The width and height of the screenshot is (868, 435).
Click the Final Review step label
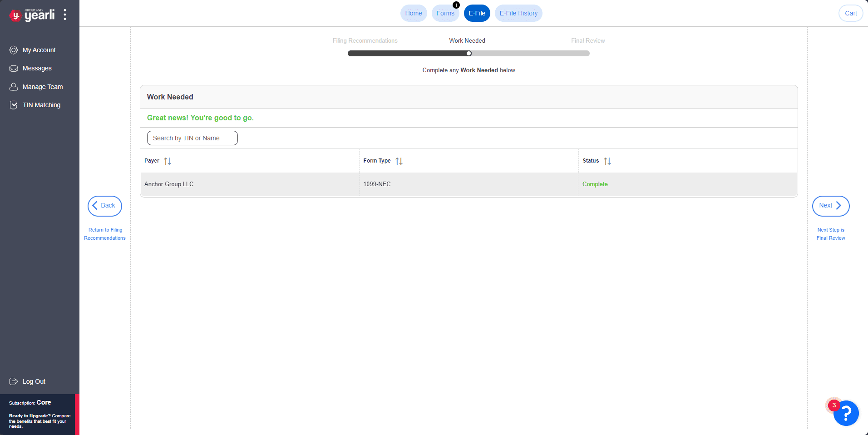[x=588, y=40]
